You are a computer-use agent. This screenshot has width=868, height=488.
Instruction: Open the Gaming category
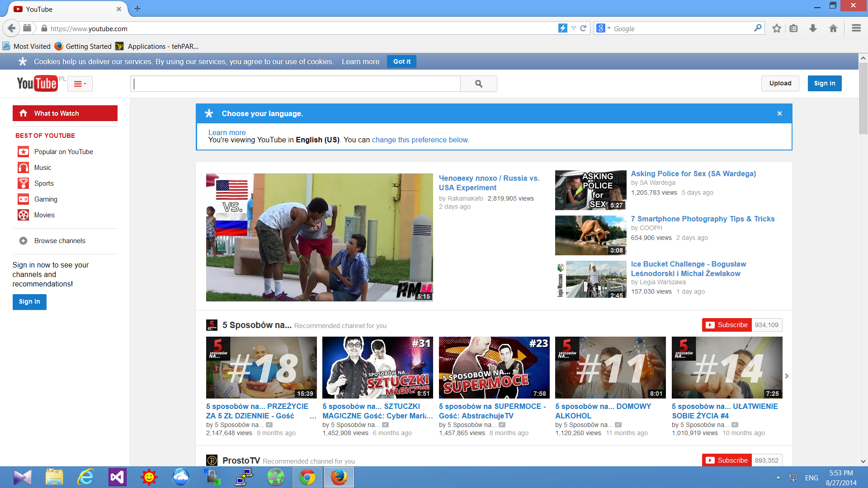pos(46,199)
